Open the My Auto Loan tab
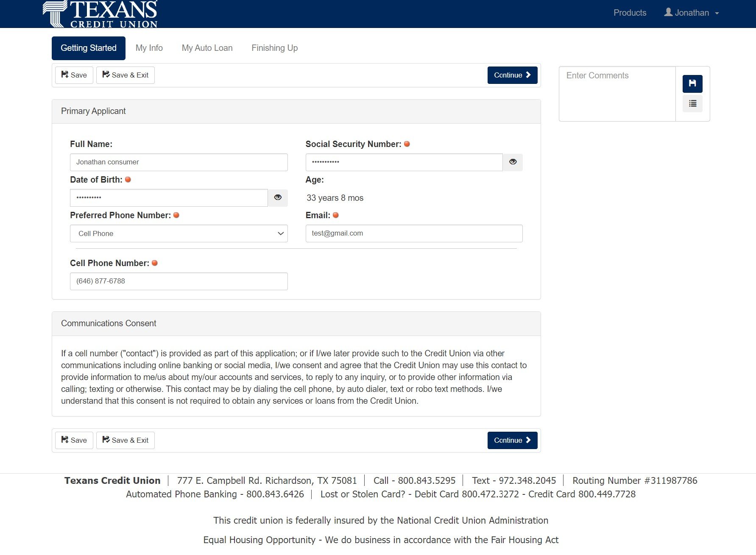The width and height of the screenshot is (756, 555). 207,48
